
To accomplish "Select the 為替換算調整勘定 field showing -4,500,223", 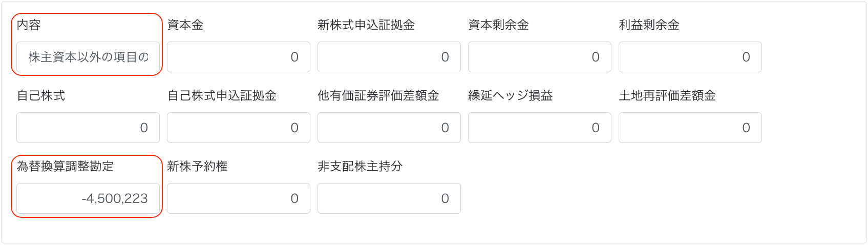I will point(88,198).
